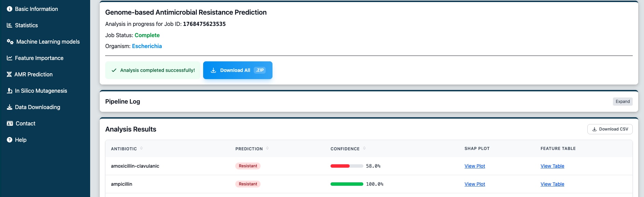Click the Basic Information info icon
644x197 pixels.
(x=10, y=9)
